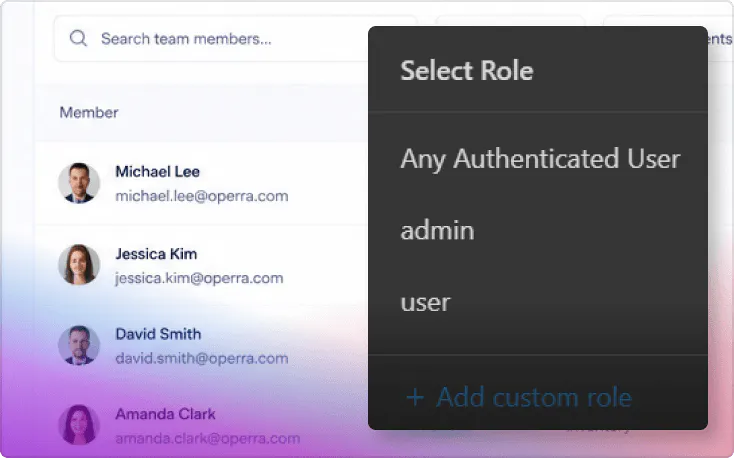The height and width of the screenshot is (458, 734).
Task: Open Michael Lee's avatar photo
Action: (x=79, y=183)
